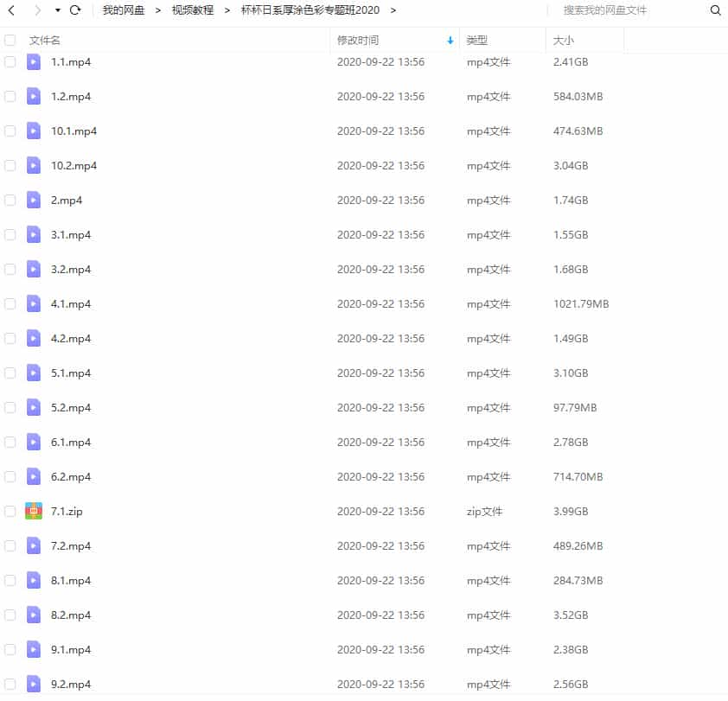Check the box for 2.mp4
Screen dimensions: 728x701
pyautogui.click(x=10, y=200)
